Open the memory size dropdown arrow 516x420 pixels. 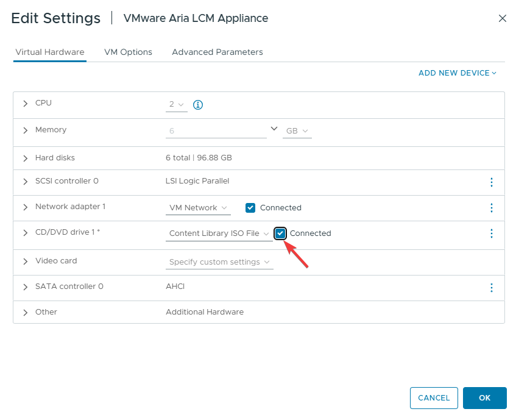tap(274, 129)
